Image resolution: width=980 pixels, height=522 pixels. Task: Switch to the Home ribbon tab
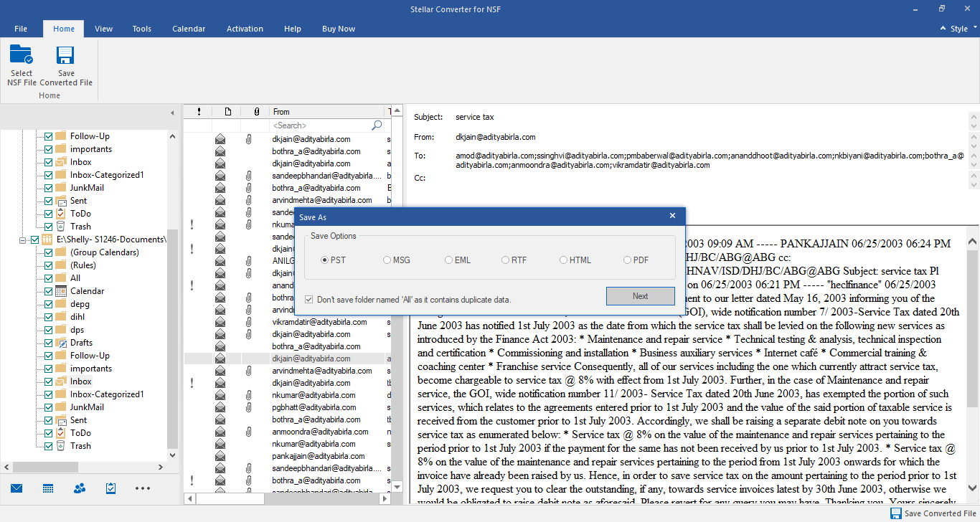pyautogui.click(x=64, y=29)
